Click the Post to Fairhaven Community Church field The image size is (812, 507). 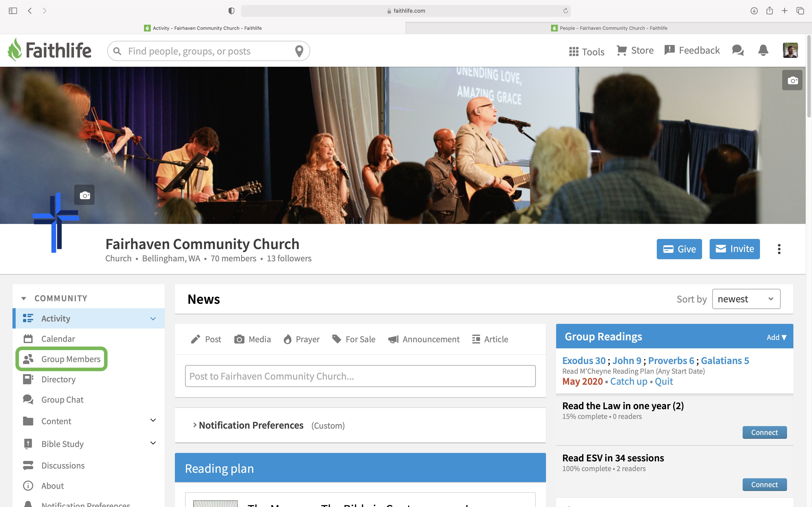pos(360,376)
